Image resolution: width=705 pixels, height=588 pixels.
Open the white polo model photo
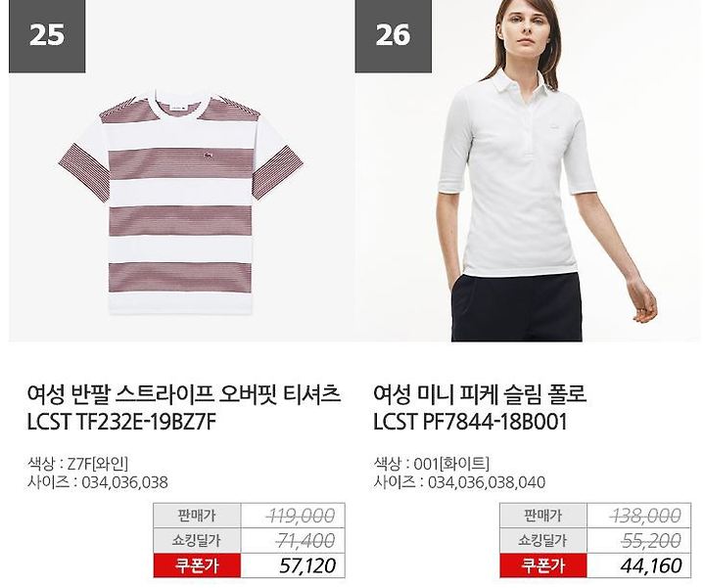pos(528,170)
